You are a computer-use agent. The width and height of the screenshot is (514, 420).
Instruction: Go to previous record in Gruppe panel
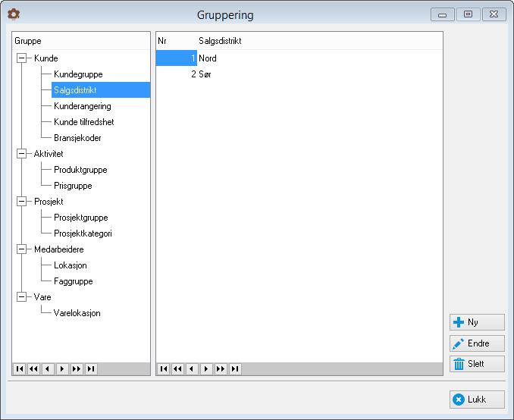tap(48, 369)
